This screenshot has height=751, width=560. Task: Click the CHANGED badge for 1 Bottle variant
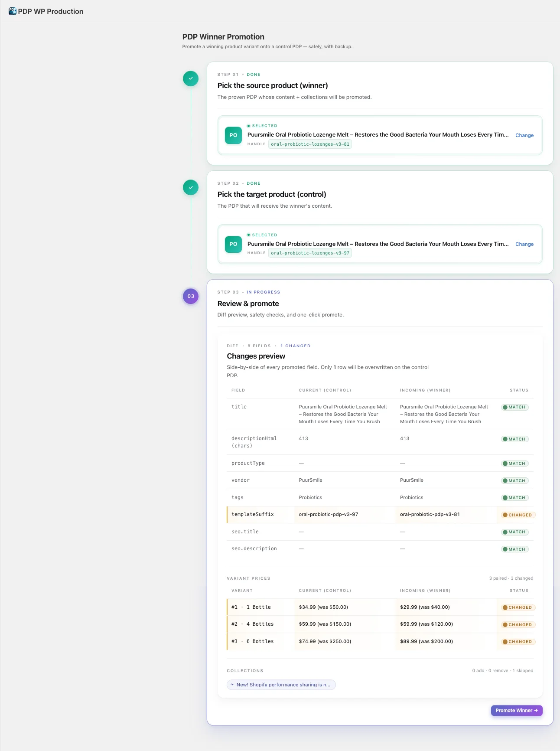(x=518, y=607)
